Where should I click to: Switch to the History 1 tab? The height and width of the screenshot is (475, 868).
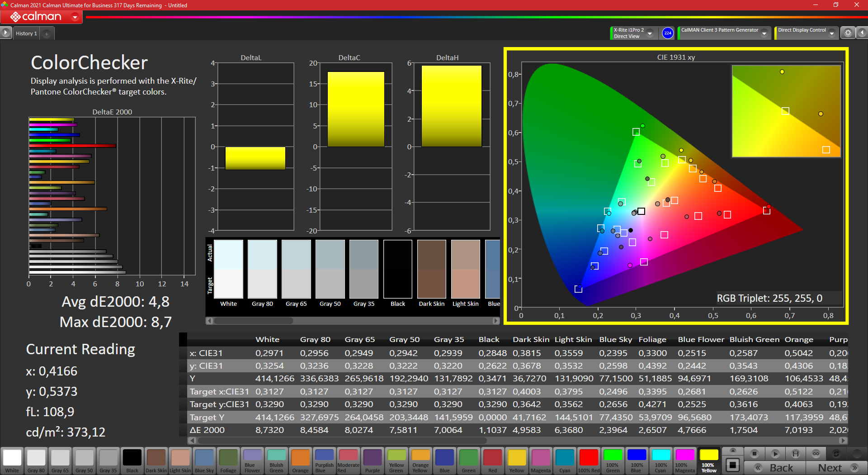[x=26, y=33]
